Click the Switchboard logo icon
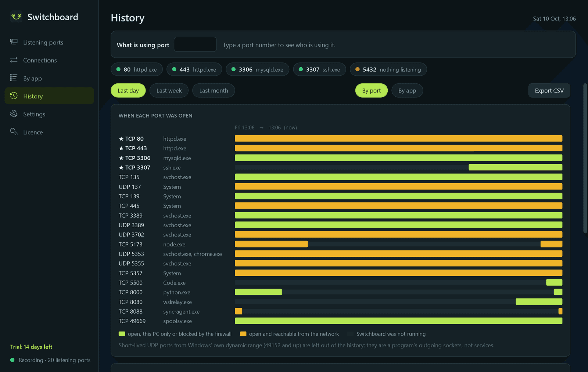 tap(16, 17)
